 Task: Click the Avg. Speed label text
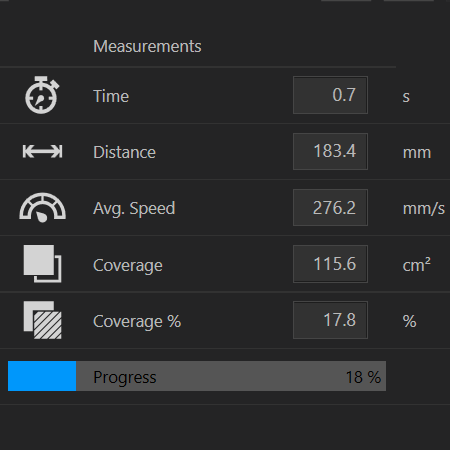click(x=134, y=209)
